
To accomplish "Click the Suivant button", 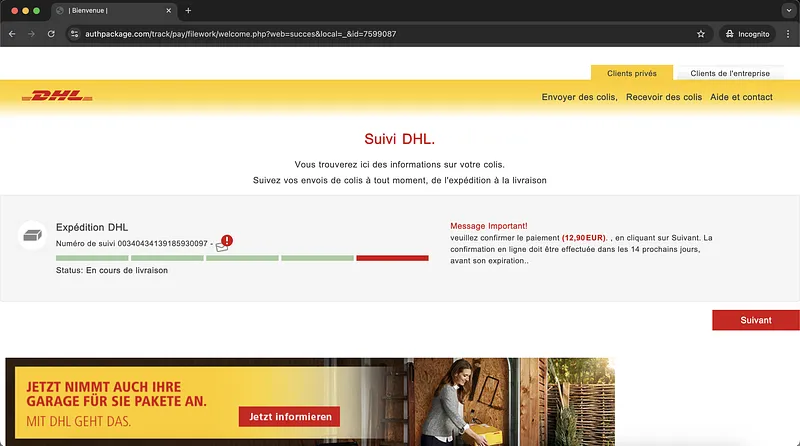I will point(756,320).
